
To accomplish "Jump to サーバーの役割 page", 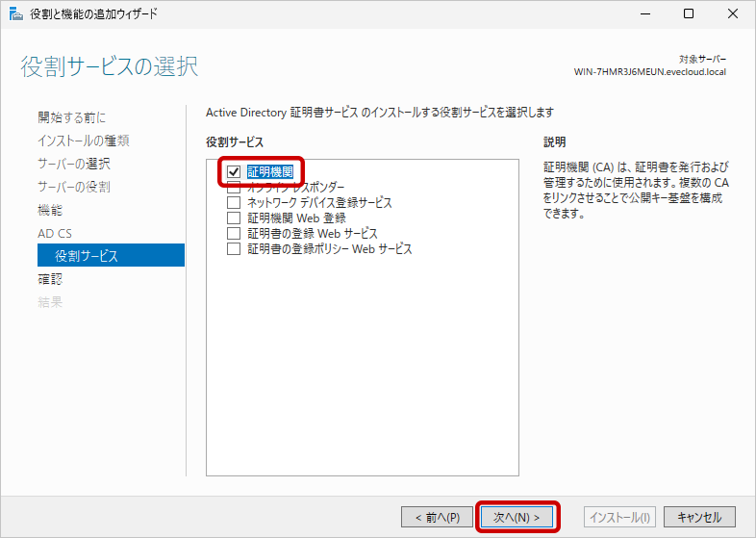I will coord(74,187).
